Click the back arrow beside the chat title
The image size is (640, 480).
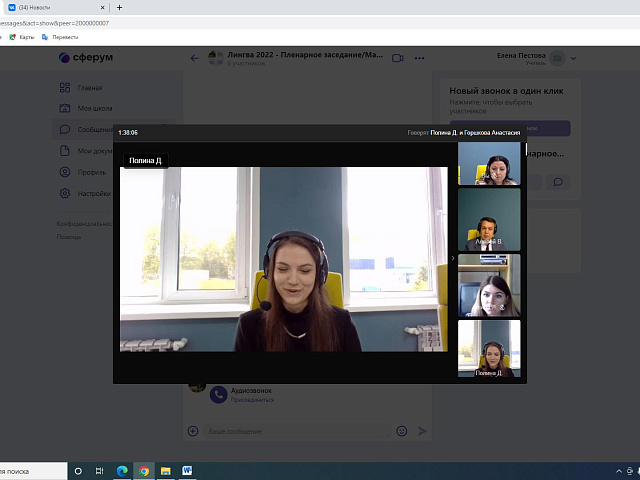tap(195, 58)
